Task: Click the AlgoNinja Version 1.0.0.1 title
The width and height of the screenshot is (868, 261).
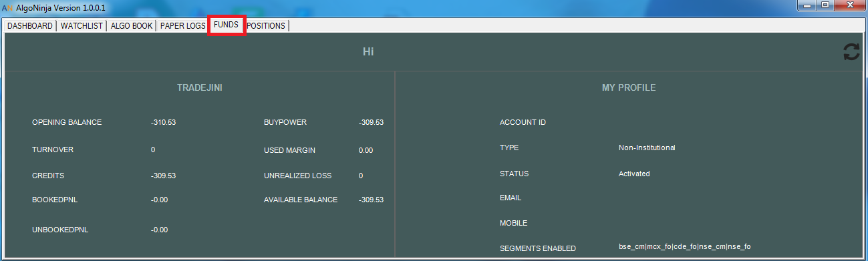Action: coord(61,7)
